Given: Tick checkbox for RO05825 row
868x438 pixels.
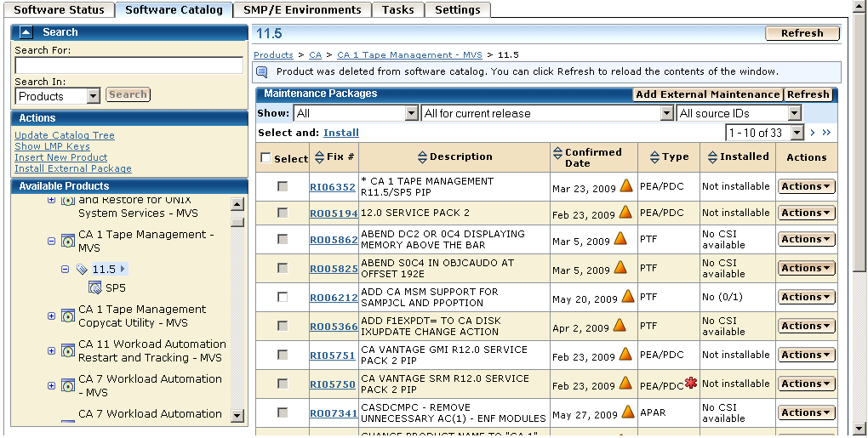Looking at the screenshot, I should tap(283, 268).
